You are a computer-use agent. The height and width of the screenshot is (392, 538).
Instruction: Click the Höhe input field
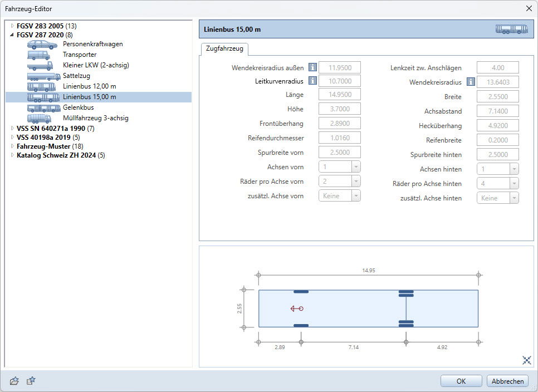340,109
